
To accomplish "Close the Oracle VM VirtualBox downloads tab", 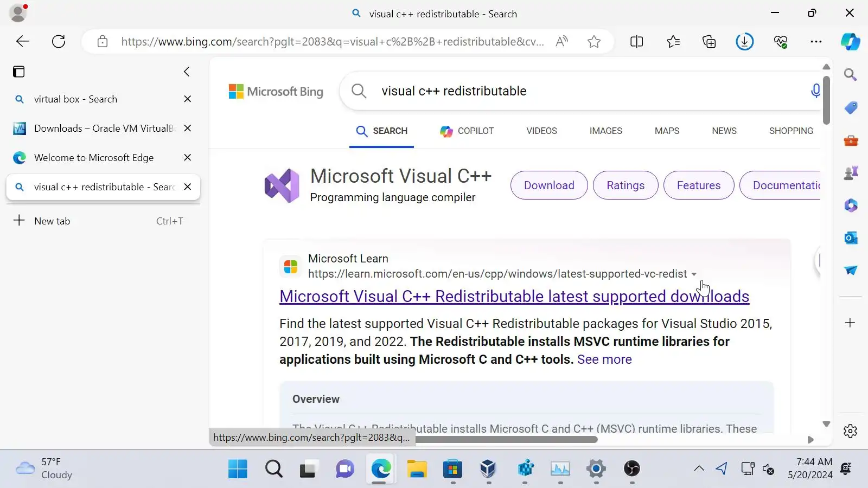I will click(188, 128).
